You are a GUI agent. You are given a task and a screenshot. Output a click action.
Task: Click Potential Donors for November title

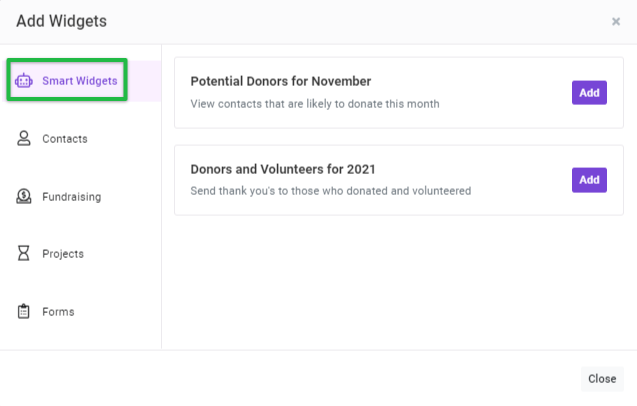pos(281,81)
